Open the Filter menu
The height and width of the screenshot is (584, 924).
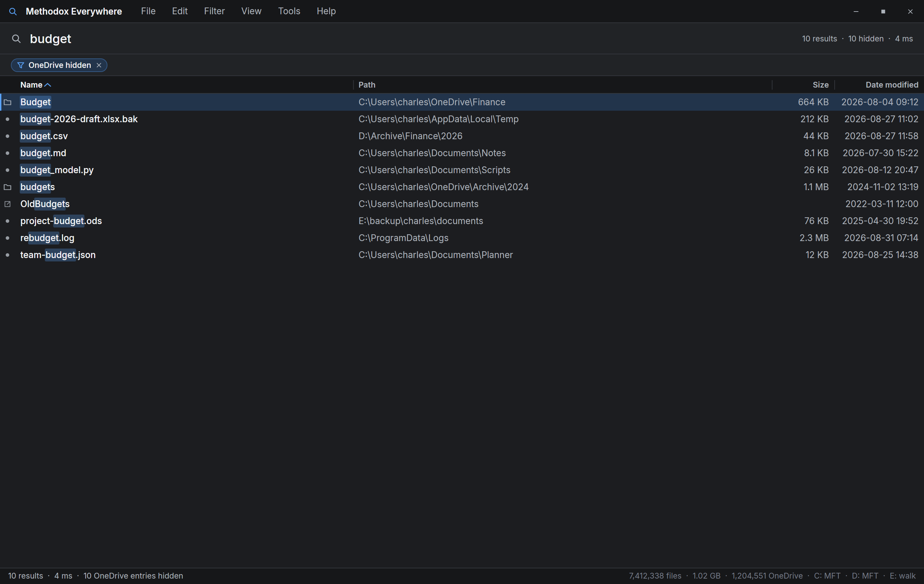214,11
